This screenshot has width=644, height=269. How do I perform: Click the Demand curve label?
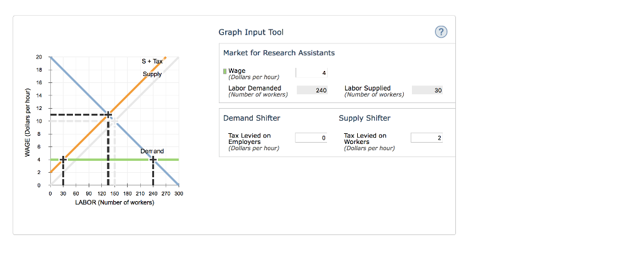(x=152, y=151)
